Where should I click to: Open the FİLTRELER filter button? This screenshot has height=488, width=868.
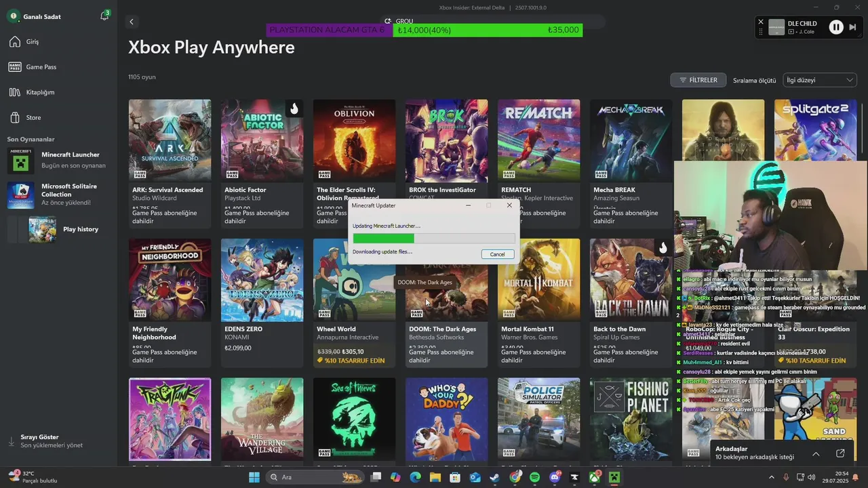pos(698,80)
